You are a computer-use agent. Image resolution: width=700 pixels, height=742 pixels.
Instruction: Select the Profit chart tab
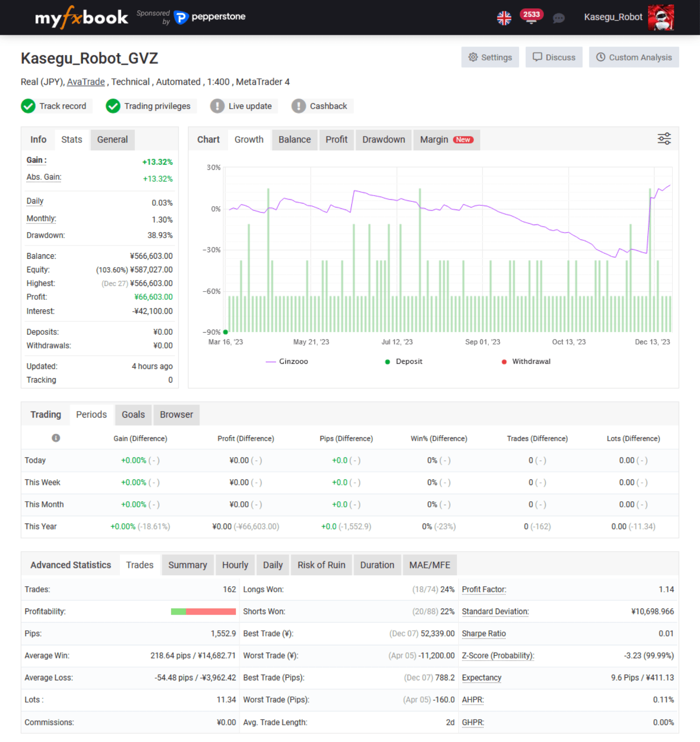click(336, 140)
